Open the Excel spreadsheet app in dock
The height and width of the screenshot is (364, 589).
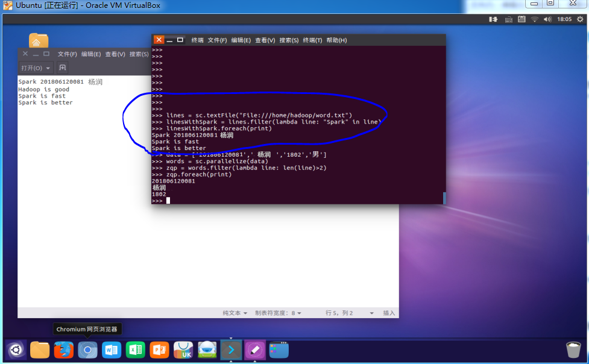tap(136, 350)
